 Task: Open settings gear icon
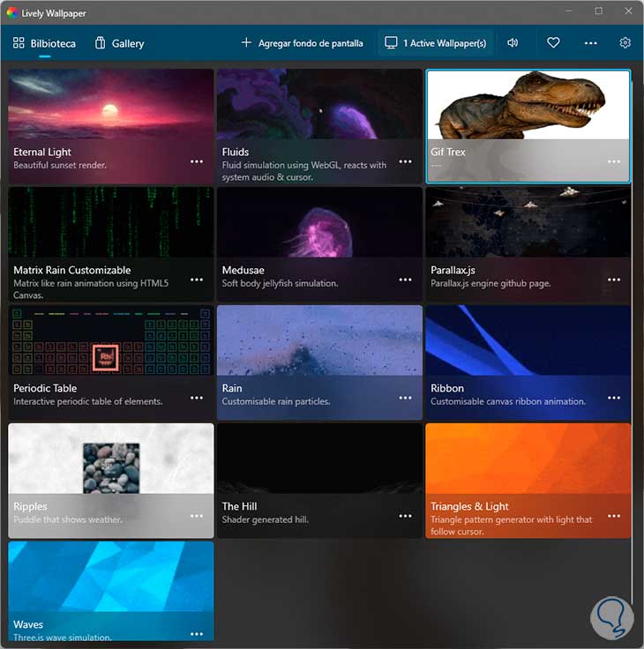[625, 42]
